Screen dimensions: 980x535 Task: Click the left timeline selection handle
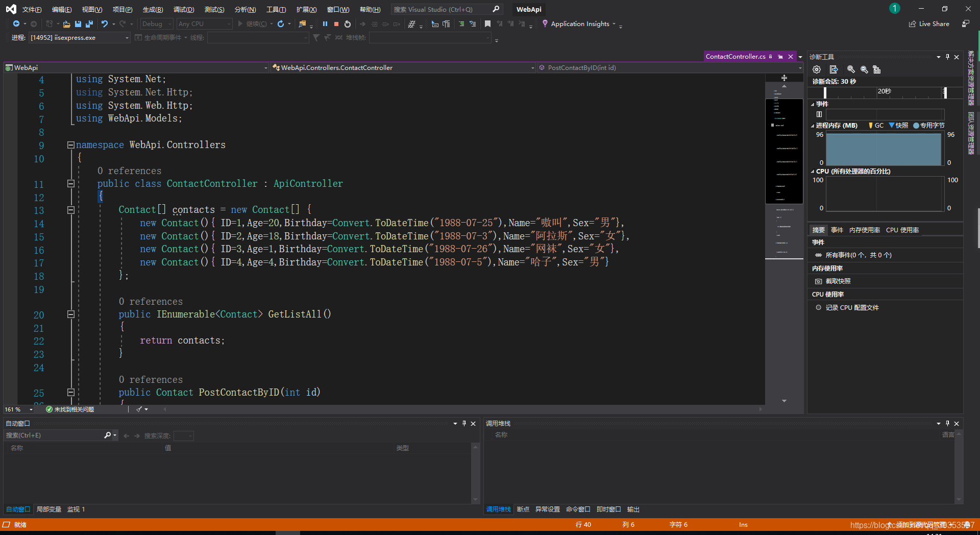[825, 92]
